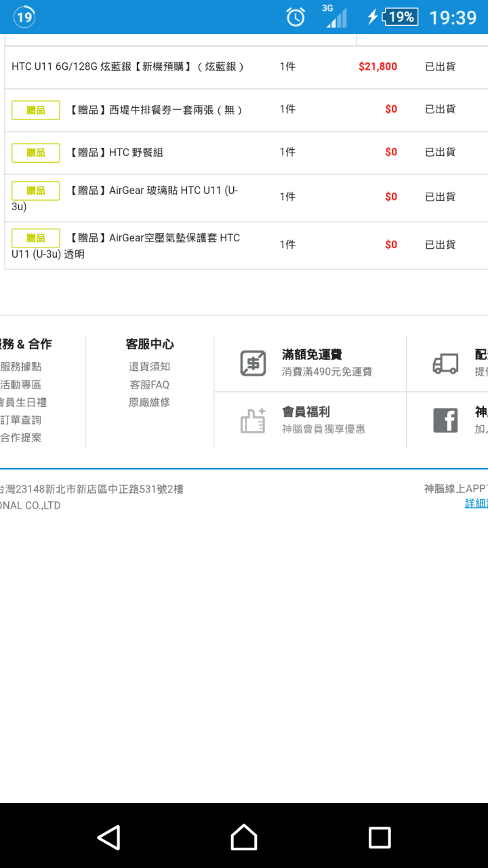The width and height of the screenshot is (488, 868).
Task: Tap the delivery truck icon
Action: [445, 363]
